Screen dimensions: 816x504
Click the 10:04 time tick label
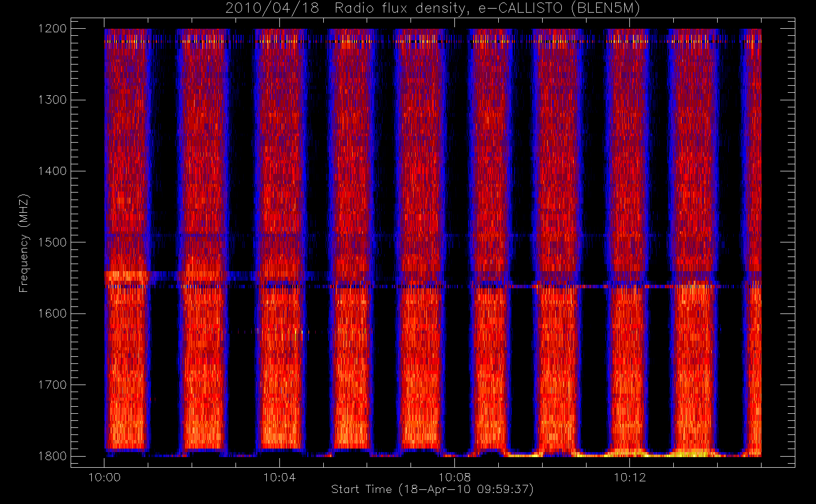pos(279,477)
